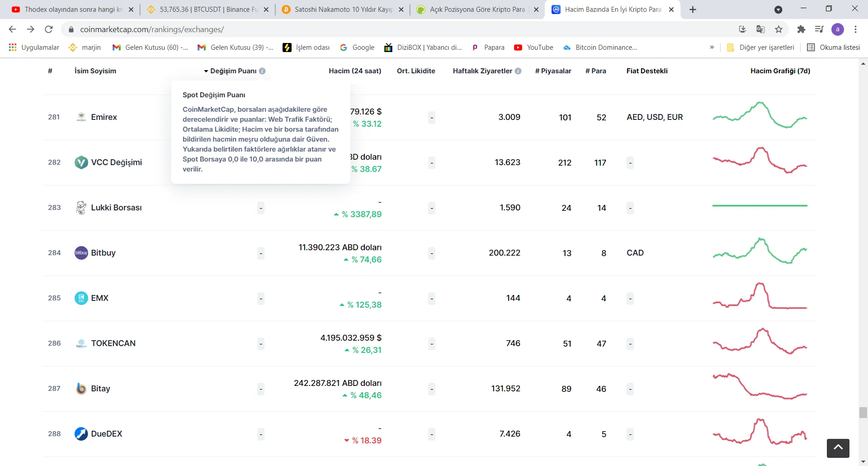The width and height of the screenshot is (868, 466).
Task: Open the Diğer yer işaretleri folder
Action: 760,48
